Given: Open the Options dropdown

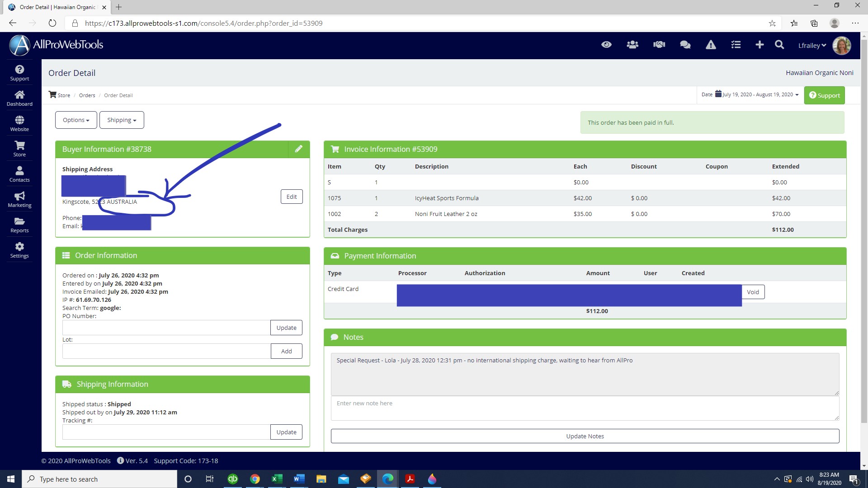Looking at the screenshot, I should (x=76, y=120).
